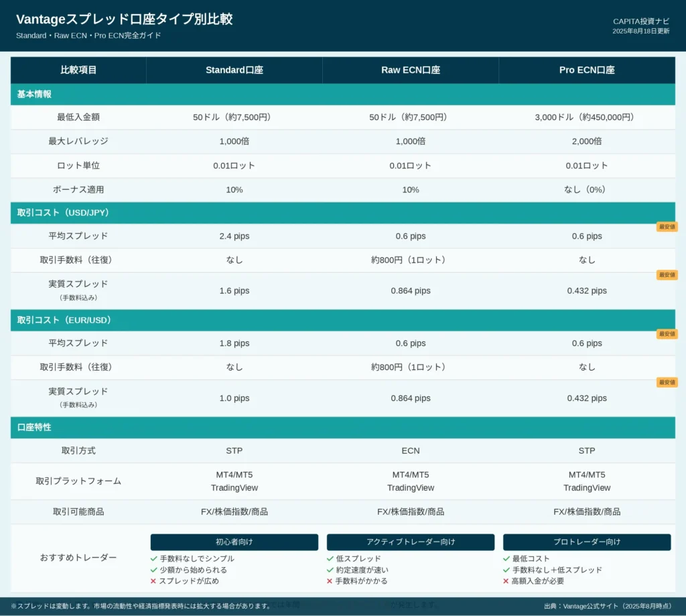Screen dimensions: 686x616
Task: Click the 2,000倍 leverage value
Action: tap(587, 141)
